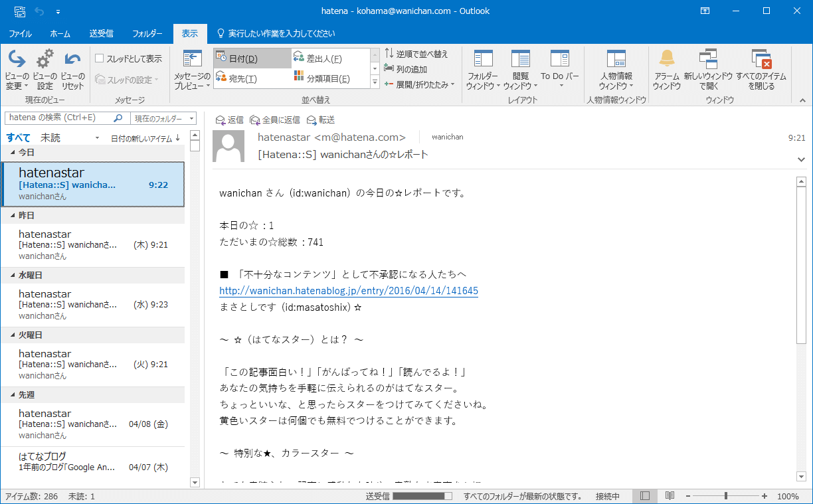Arrange messages by sender (差出人)

329,58
